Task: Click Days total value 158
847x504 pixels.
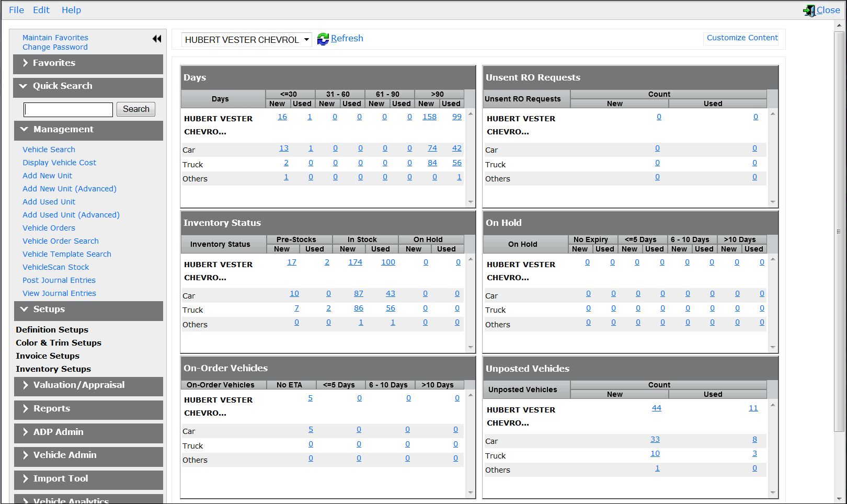Action: click(x=429, y=117)
